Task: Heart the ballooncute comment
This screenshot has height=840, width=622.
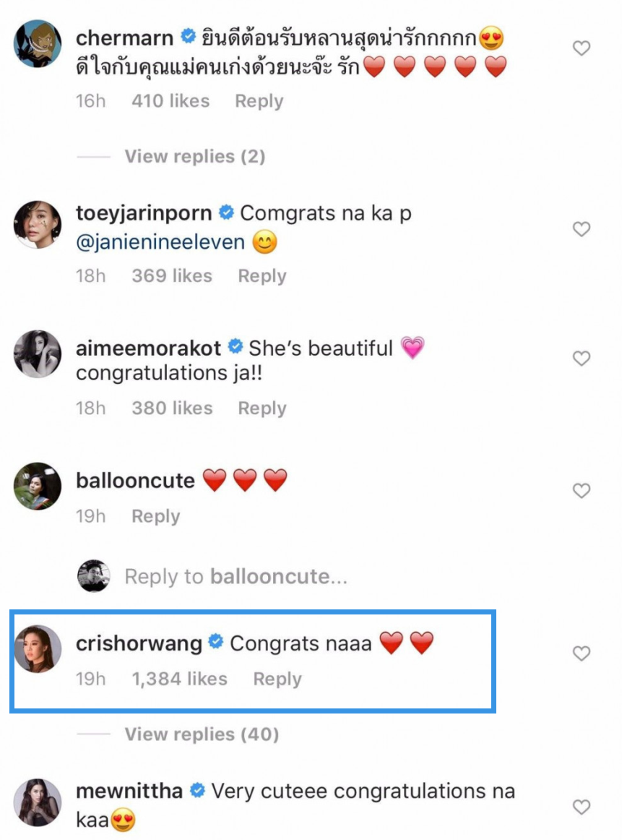Action: pos(581,491)
